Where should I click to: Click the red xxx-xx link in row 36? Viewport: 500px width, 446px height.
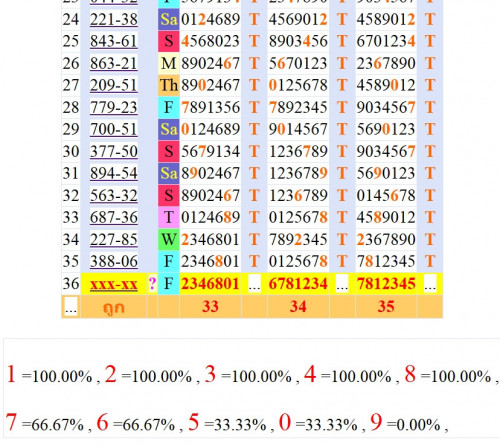[x=114, y=284]
